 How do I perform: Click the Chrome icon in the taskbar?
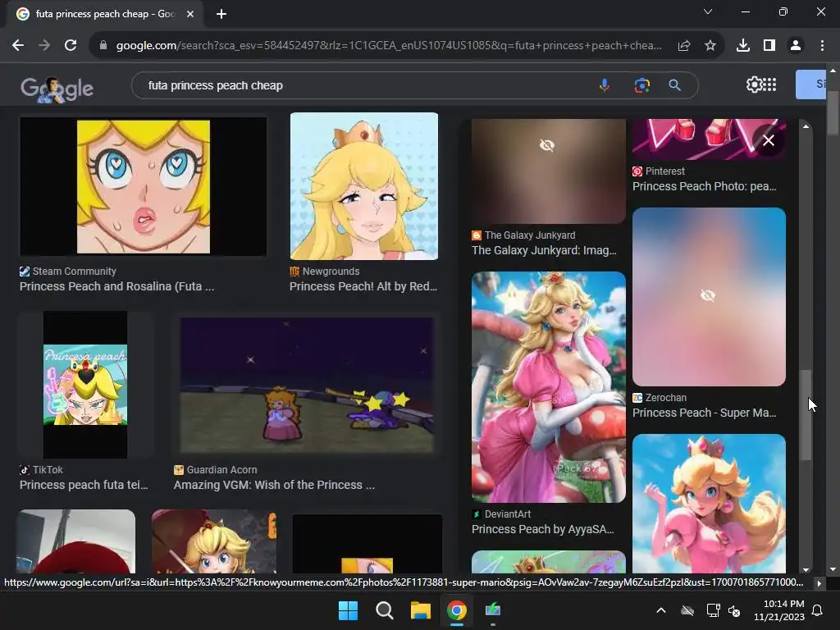pyautogui.click(x=456, y=610)
